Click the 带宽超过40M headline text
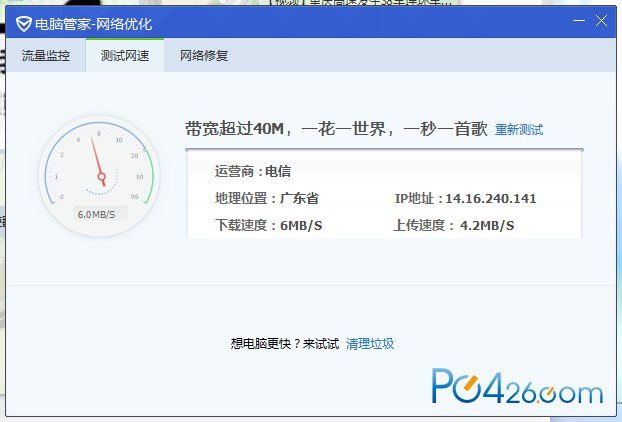 pos(336,129)
